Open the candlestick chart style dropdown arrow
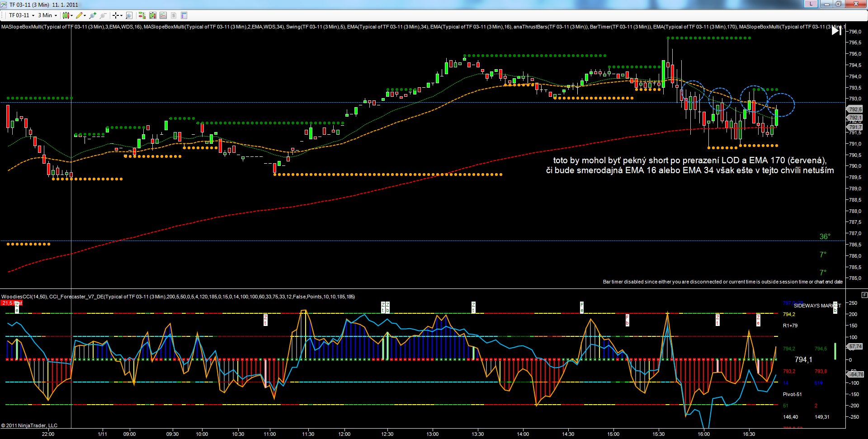The width and height of the screenshot is (868, 439). 71,15
